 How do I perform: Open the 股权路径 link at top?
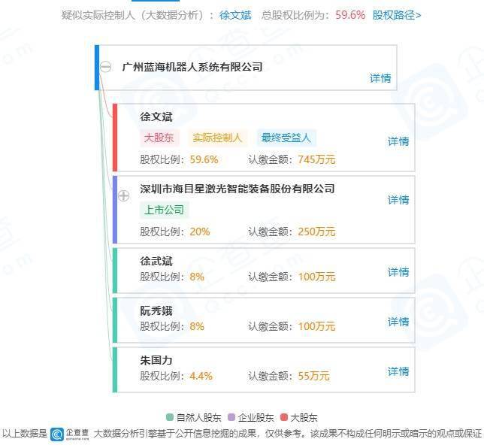click(x=397, y=15)
